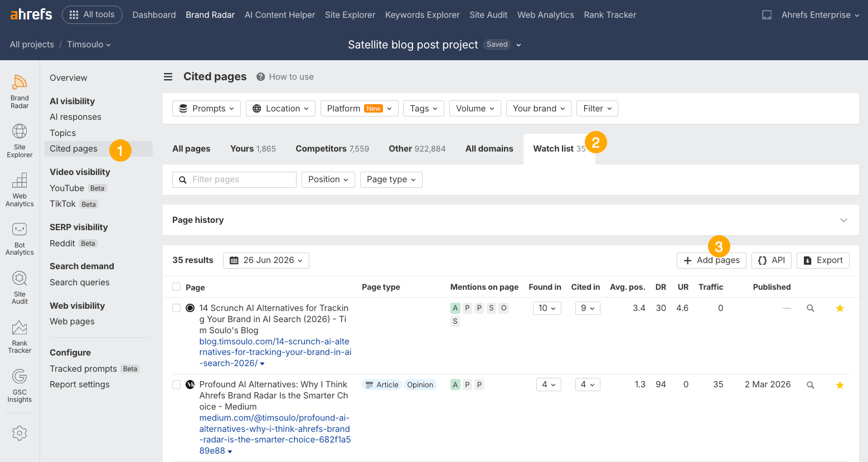Open the Tags filter dropdown
This screenshot has height=462, width=868.
(x=424, y=109)
